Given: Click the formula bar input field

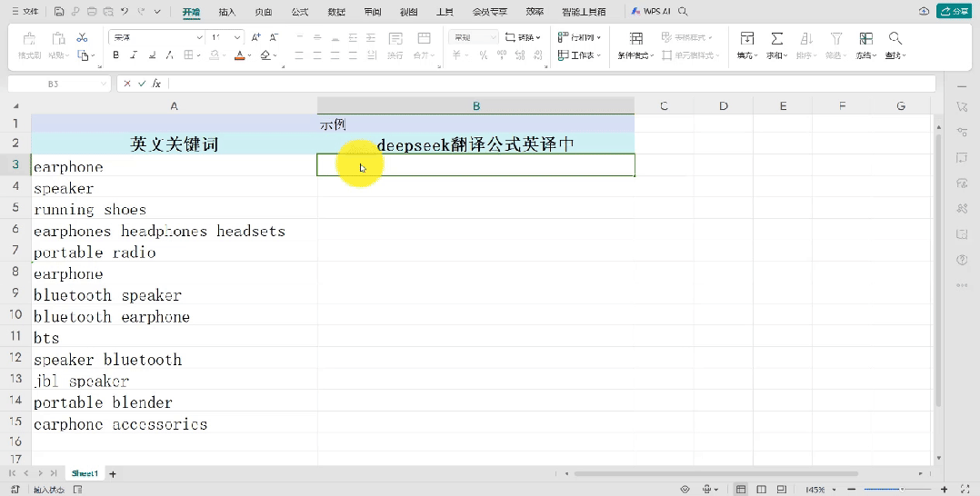Looking at the screenshot, I should 550,84.
